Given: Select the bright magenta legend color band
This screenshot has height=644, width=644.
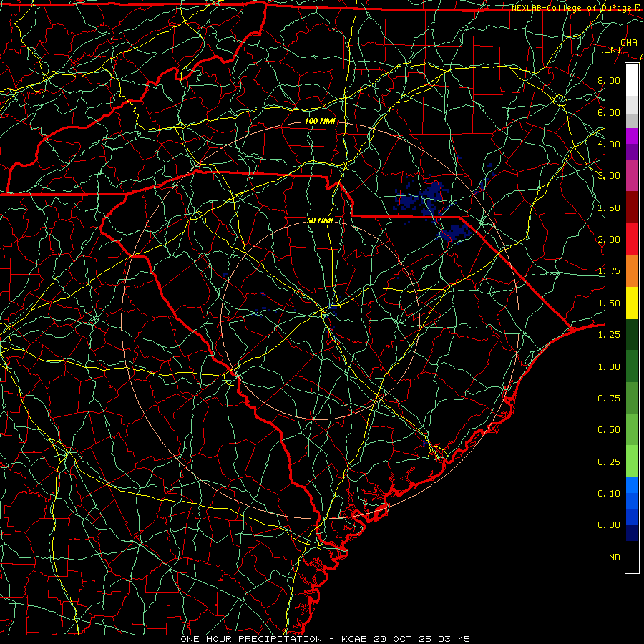Looking at the screenshot, I should point(632,136).
